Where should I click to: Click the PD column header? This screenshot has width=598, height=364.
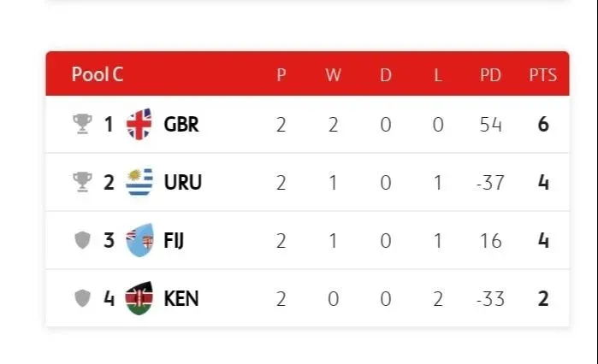click(490, 75)
